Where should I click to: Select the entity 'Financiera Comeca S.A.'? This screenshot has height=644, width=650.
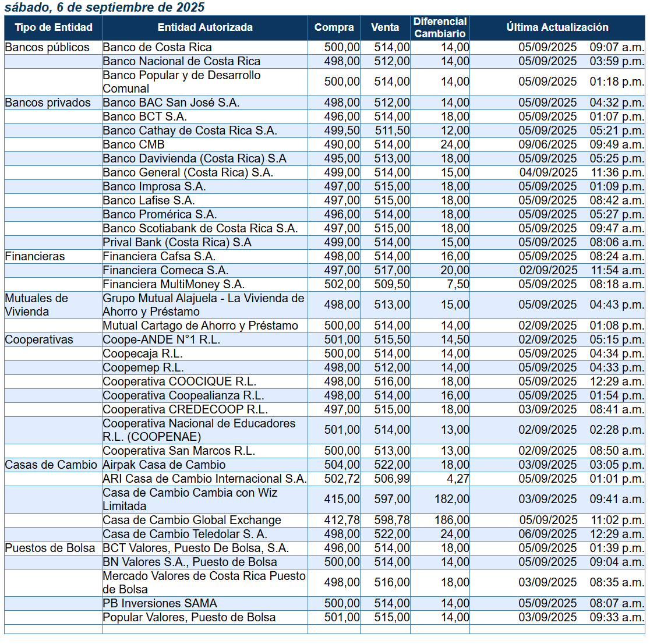click(x=165, y=271)
